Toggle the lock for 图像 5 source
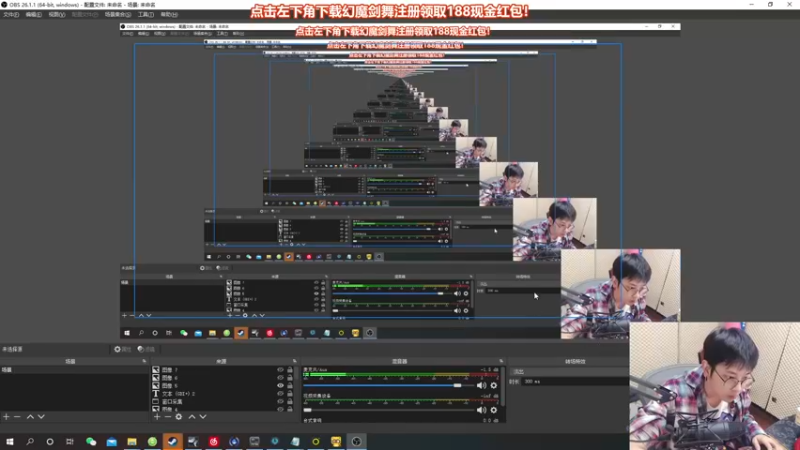Image resolution: width=800 pixels, height=450 pixels. coord(290,386)
